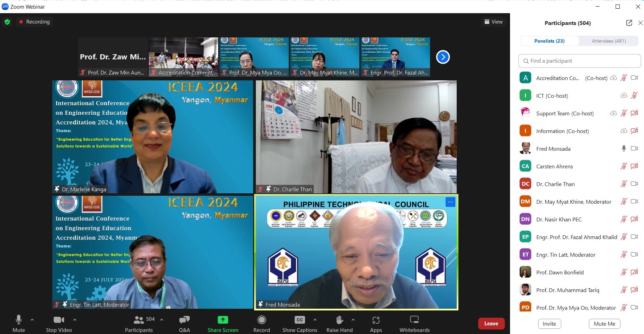644x334 pixels.
Task: Open the Q&A panel
Action: (184, 320)
